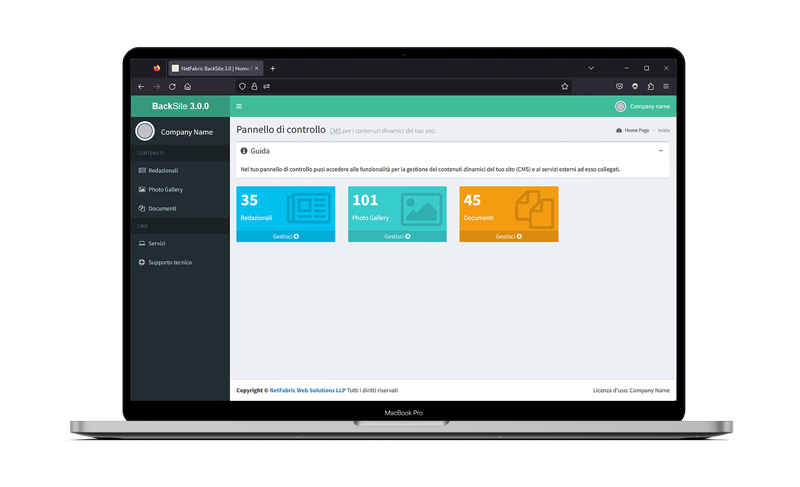
Task: Click the Pannello di controllo heading
Action: click(x=281, y=130)
